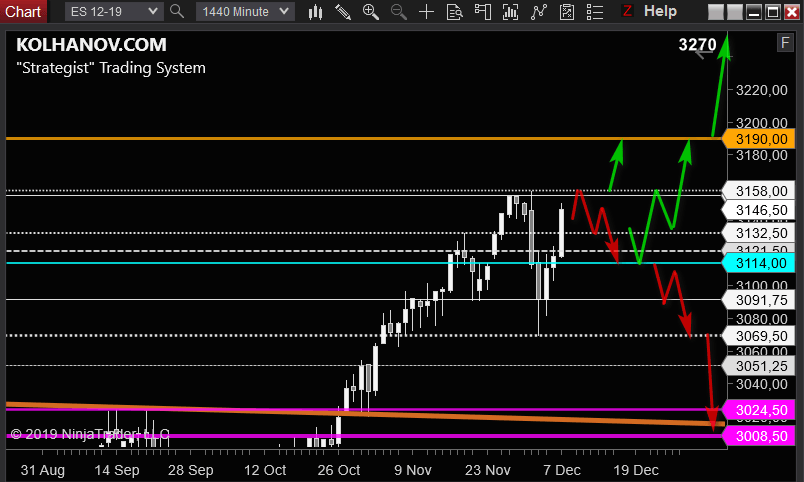Select the orange 3190,00 price marker
This screenshot has width=804, height=482.
(x=758, y=139)
